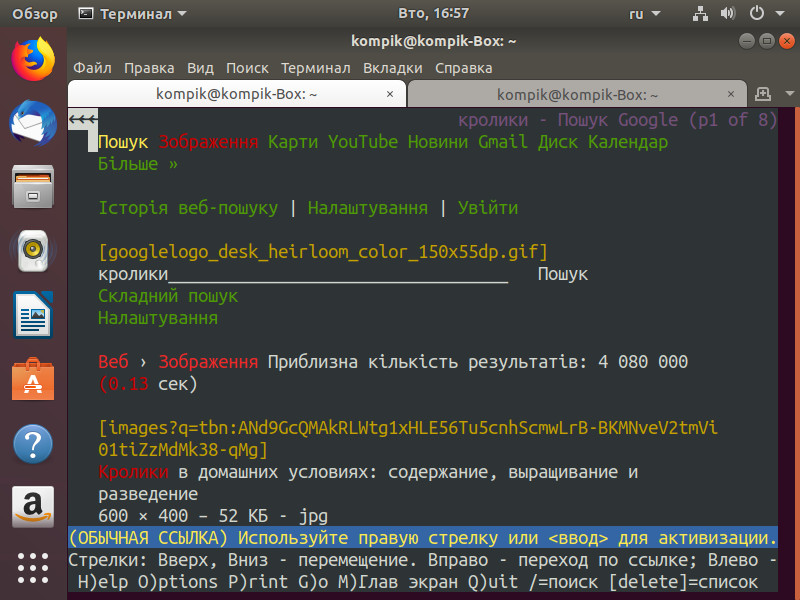Open the ru keyboard layout dropdown

click(x=645, y=14)
